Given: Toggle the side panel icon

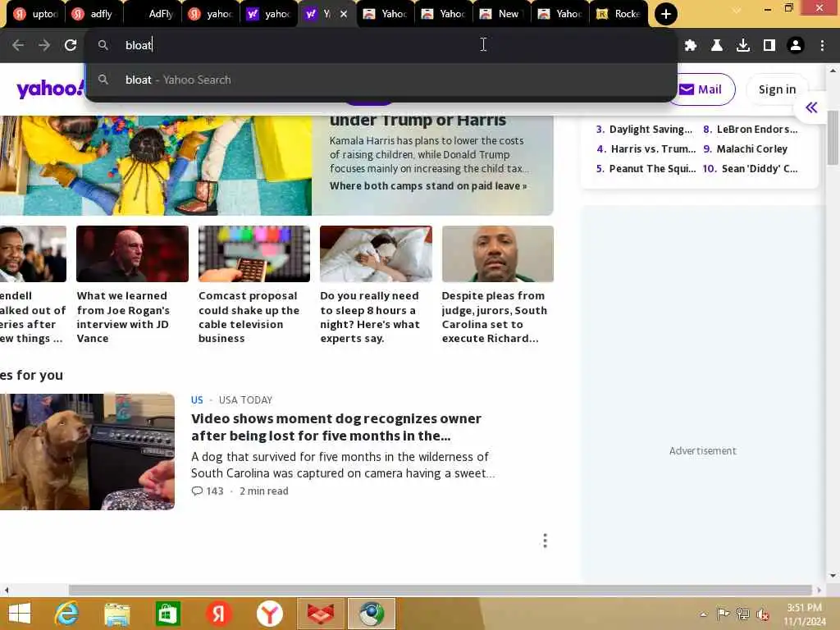Looking at the screenshot, I should 769,46.
